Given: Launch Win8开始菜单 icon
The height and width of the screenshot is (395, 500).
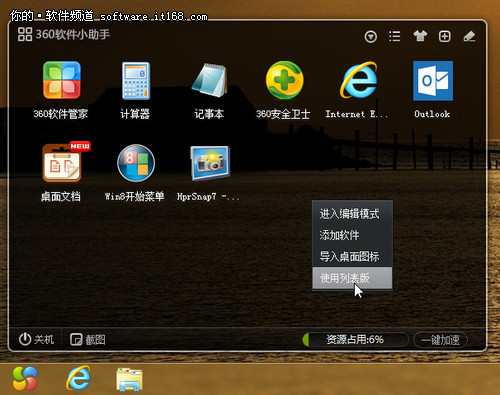Looking at the screenshot, I should (136, 163).
